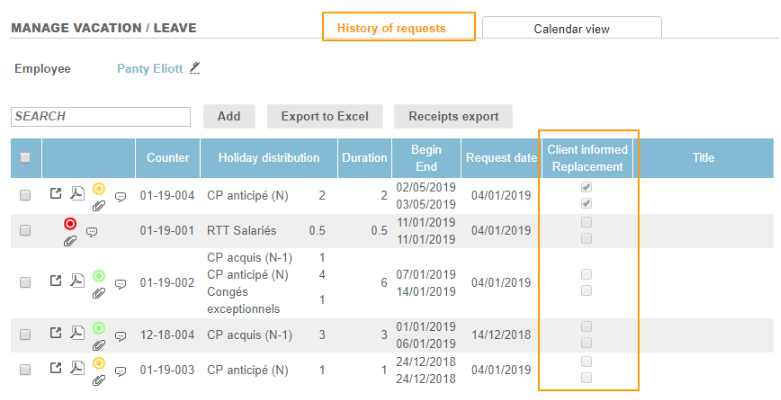This screenshot has height=400, width=781.
Task: Click the Add button
Action: pos(229,116)
